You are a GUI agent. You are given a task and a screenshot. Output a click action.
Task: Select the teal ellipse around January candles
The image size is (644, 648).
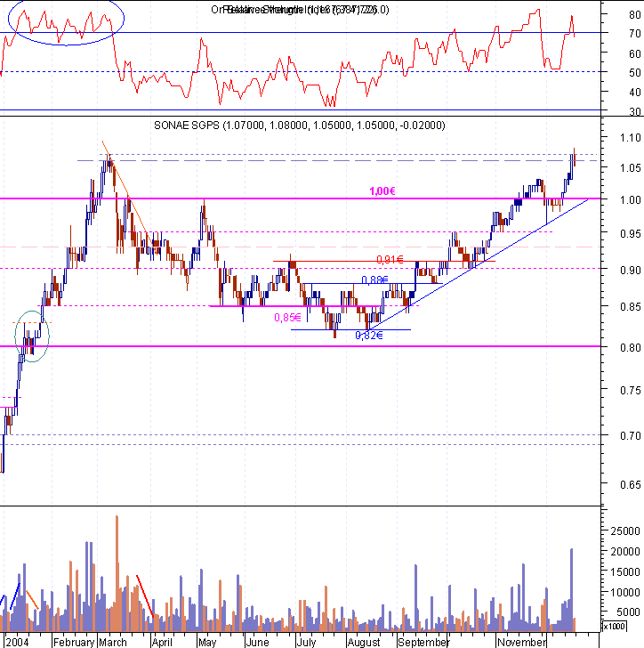(32, 336)
